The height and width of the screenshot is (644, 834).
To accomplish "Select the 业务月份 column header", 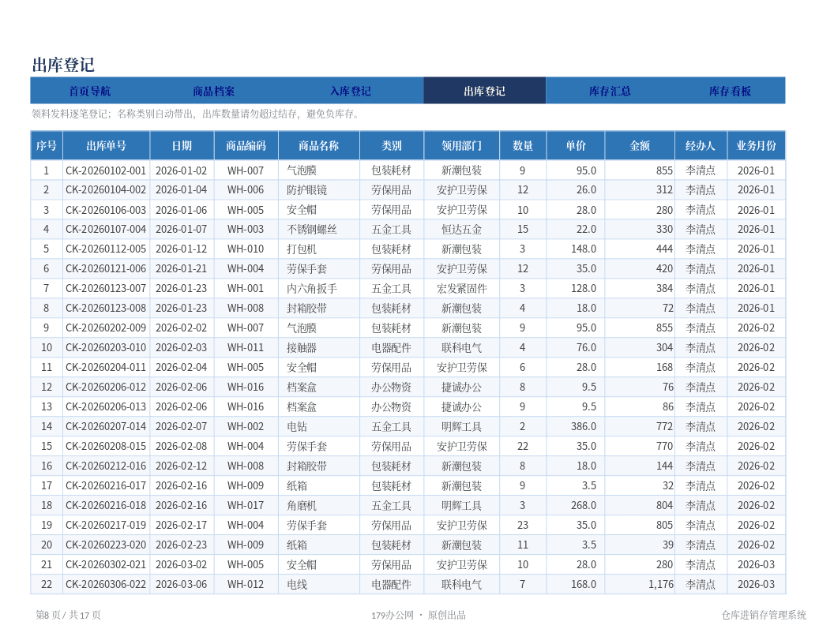I will pos(757,145).
